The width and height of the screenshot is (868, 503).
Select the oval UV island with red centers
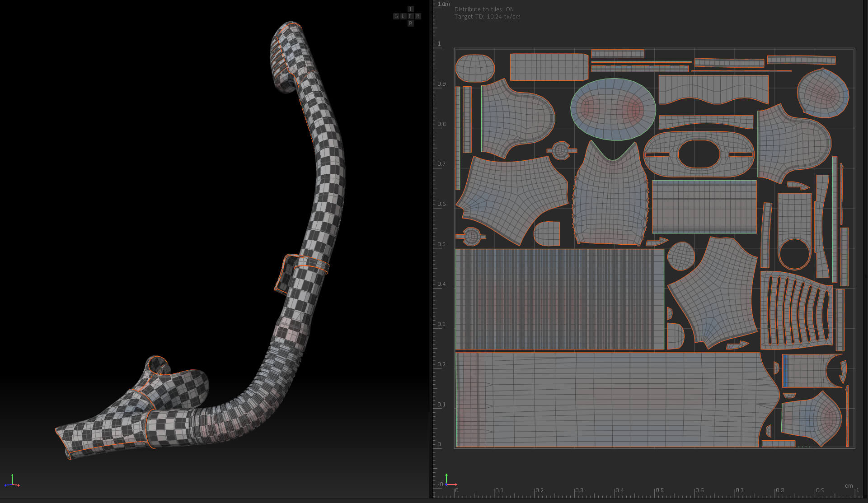(613, 109)
